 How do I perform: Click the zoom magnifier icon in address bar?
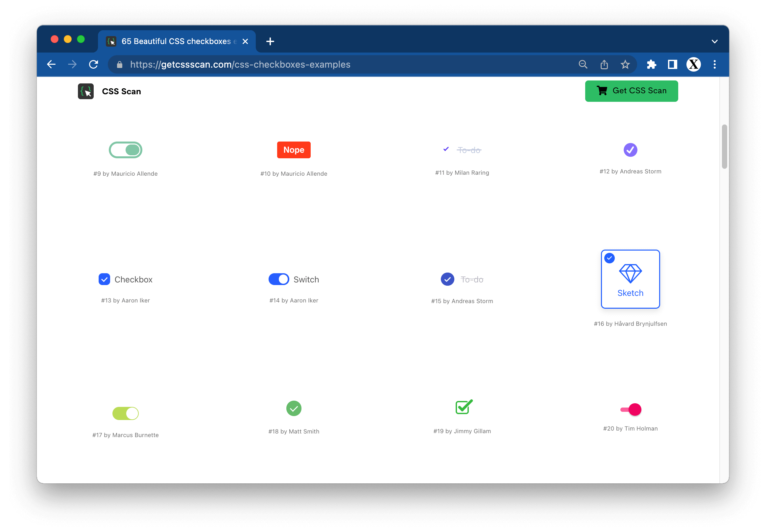point(583,64)
